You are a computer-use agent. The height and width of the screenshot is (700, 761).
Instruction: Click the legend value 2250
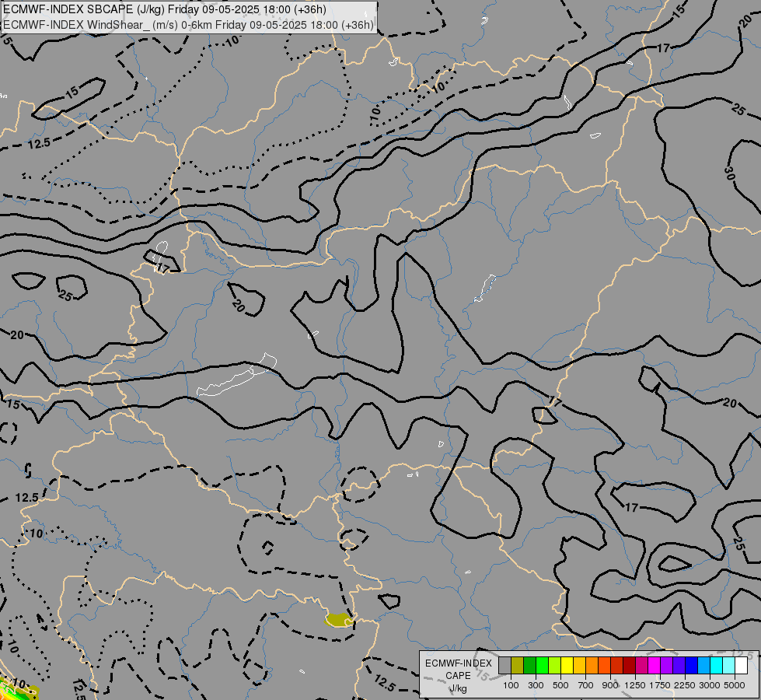(x=685, y=685)
